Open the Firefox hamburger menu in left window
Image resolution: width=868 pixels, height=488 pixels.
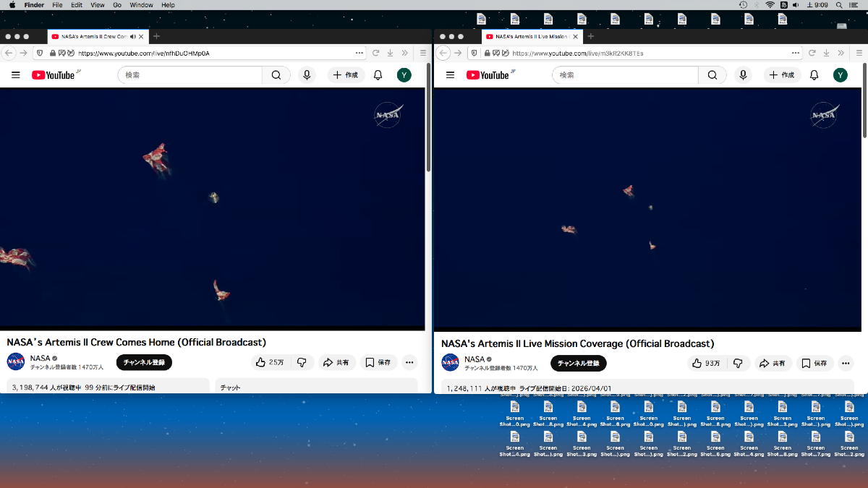pyautogui.click(x=423, y=53)
